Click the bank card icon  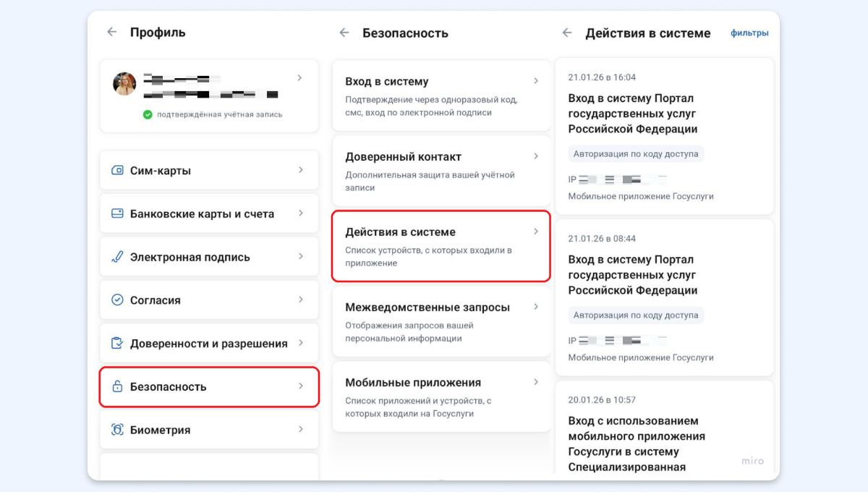(x=117, y=213)
